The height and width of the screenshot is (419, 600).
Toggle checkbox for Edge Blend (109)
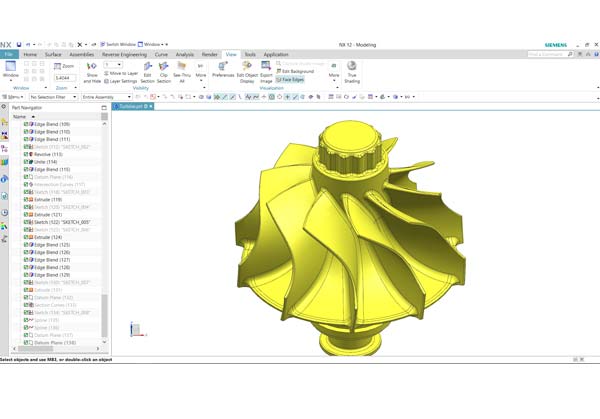click(x=26, y=124)
